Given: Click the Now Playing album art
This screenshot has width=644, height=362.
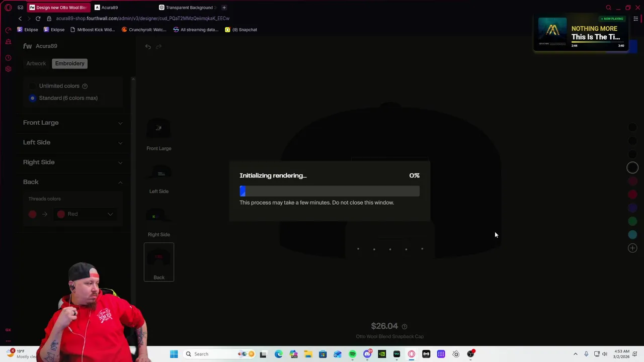Looking at the screenshot, I should click(552, 32).
